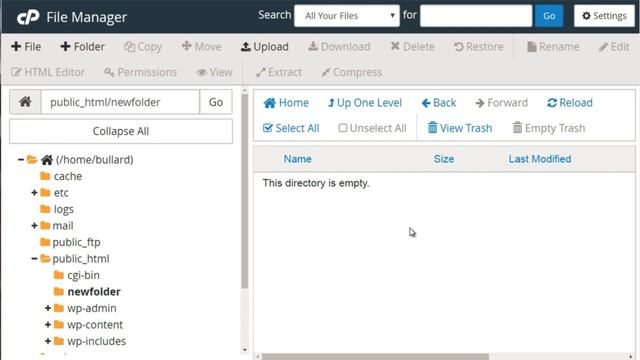Click the folder tree vertical scrollbar

(244, 191)
